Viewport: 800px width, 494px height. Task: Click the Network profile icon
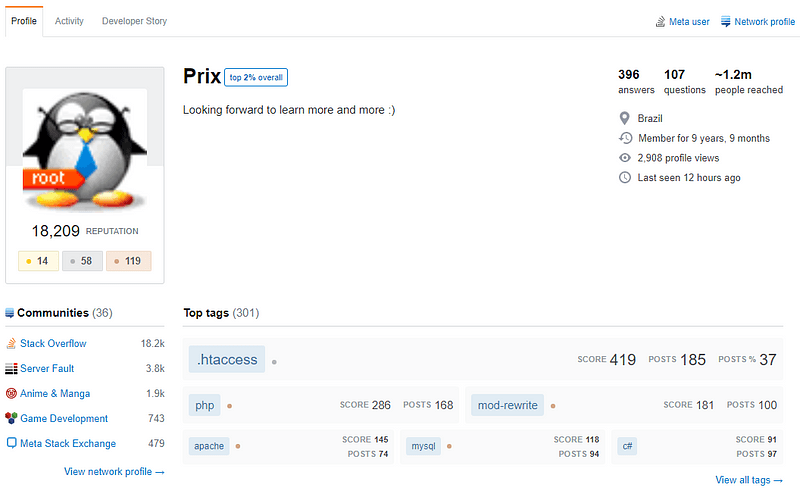726,21
